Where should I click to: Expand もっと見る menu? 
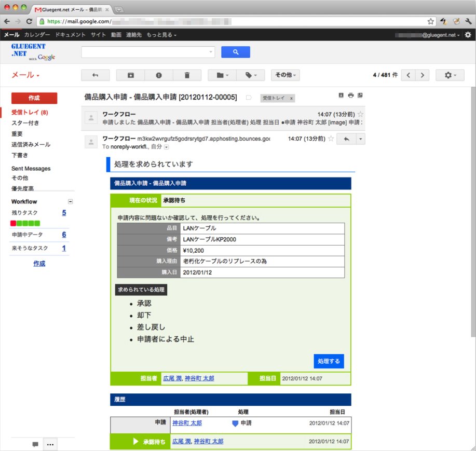click(x=161, y=35)
